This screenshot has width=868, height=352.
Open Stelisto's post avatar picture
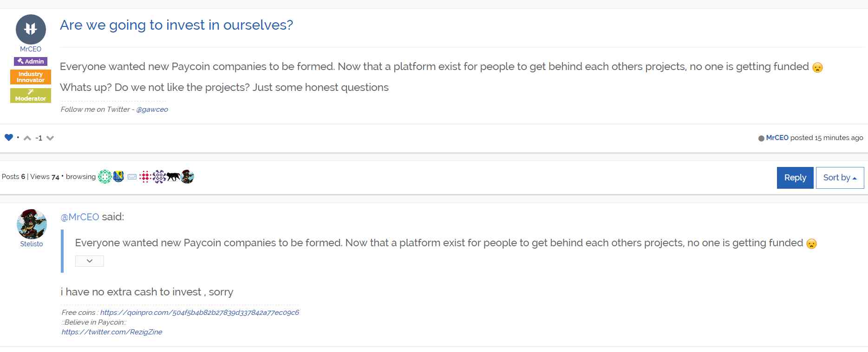[x=32, y=224]
